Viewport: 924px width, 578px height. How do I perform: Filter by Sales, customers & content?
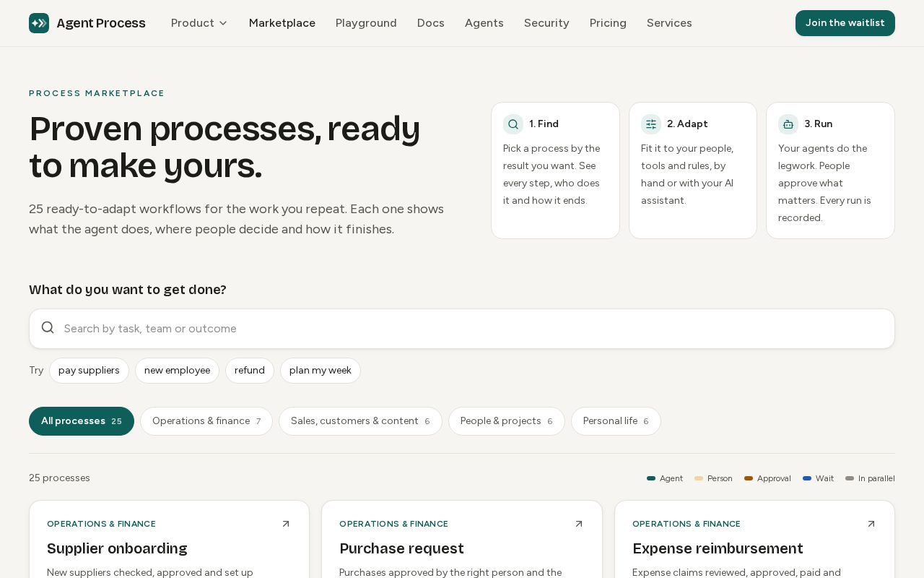360,421
